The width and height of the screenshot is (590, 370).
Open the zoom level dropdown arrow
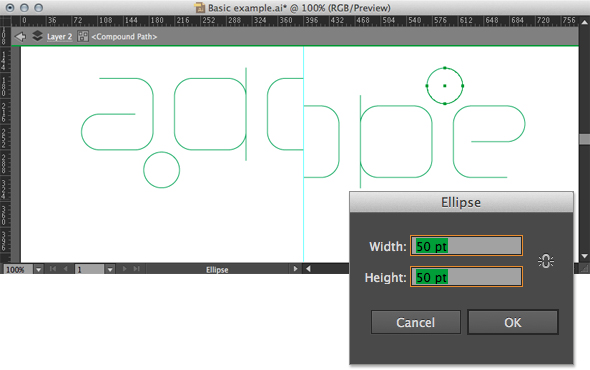pos(38,270)
